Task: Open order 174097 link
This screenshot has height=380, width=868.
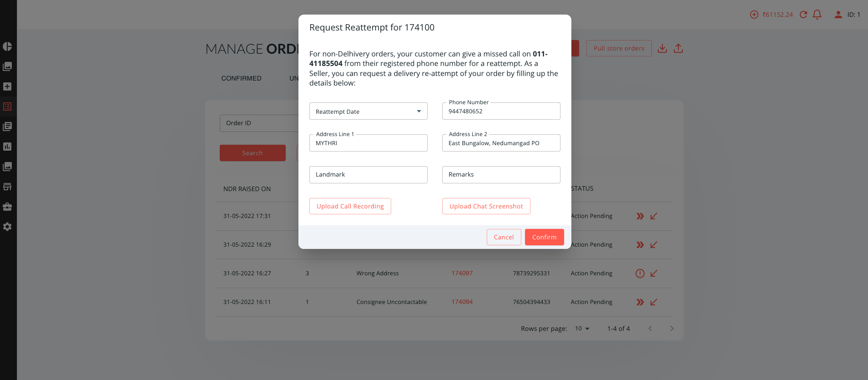Action: coord(462,274)
